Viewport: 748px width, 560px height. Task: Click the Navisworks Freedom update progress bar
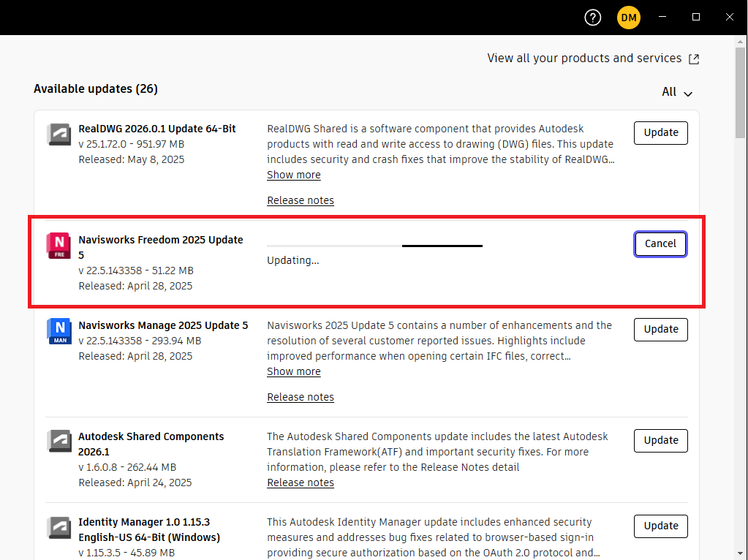coord(374,246)
